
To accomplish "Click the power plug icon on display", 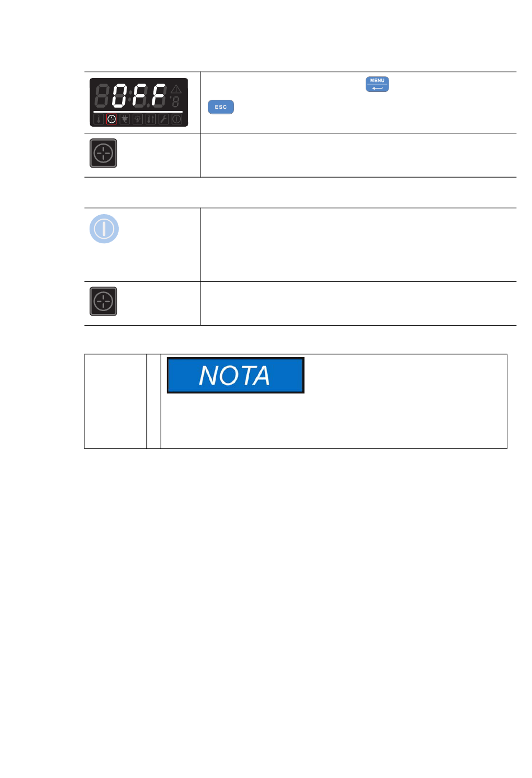I will coord(125,119).
